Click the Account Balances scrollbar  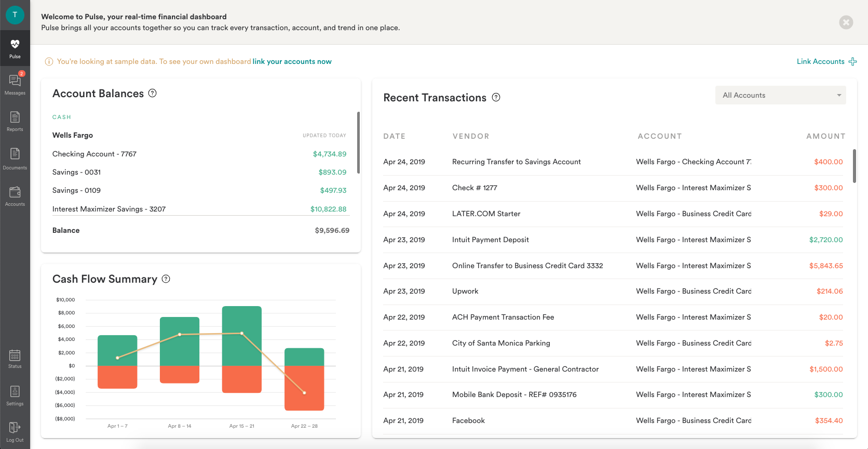pyautogui.click(x=358, y=142)
